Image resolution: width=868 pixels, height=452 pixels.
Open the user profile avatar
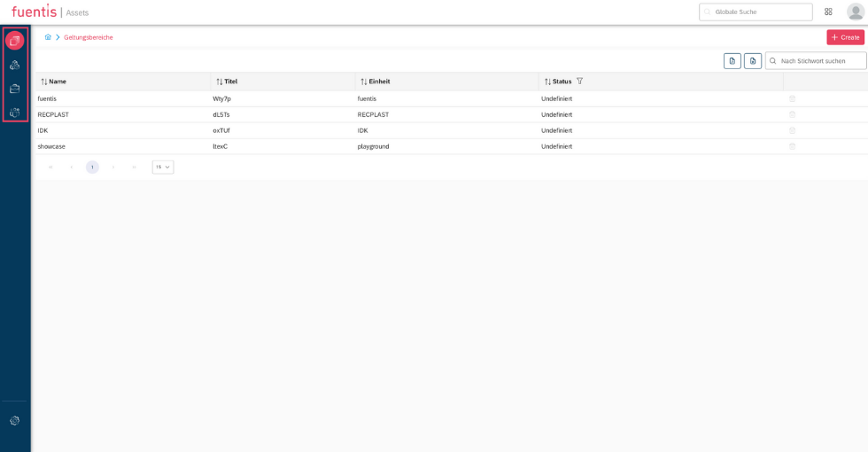(x=856, y=12)
